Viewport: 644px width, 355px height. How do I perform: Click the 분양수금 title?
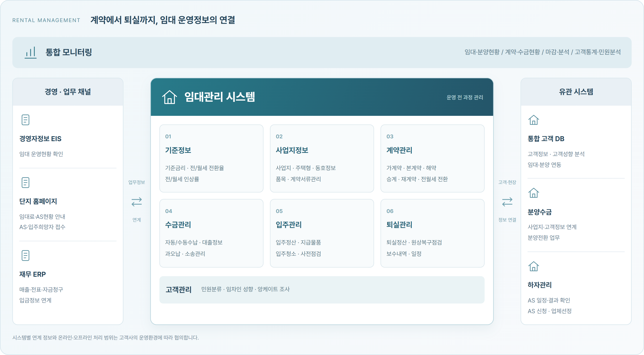[x=539, y=212]
